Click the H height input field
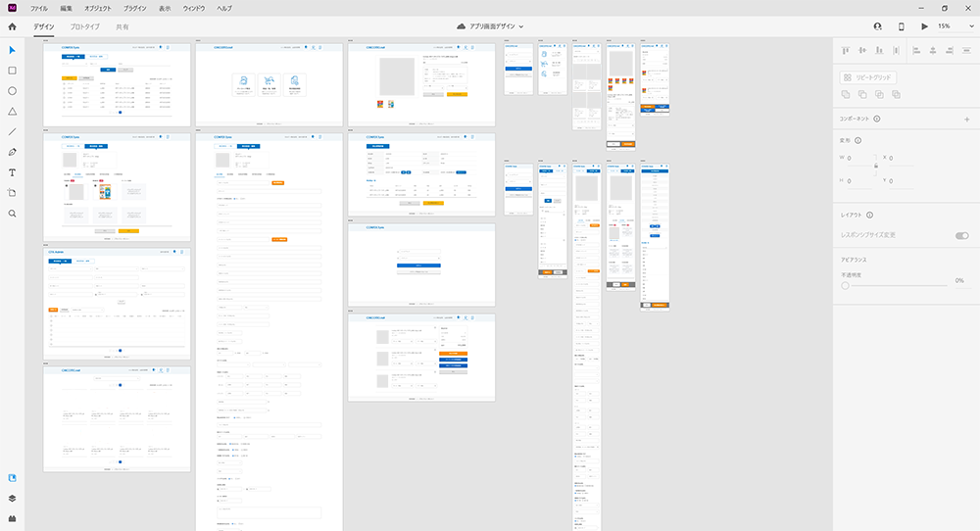The image size is (980, 531). coord(859,182)
